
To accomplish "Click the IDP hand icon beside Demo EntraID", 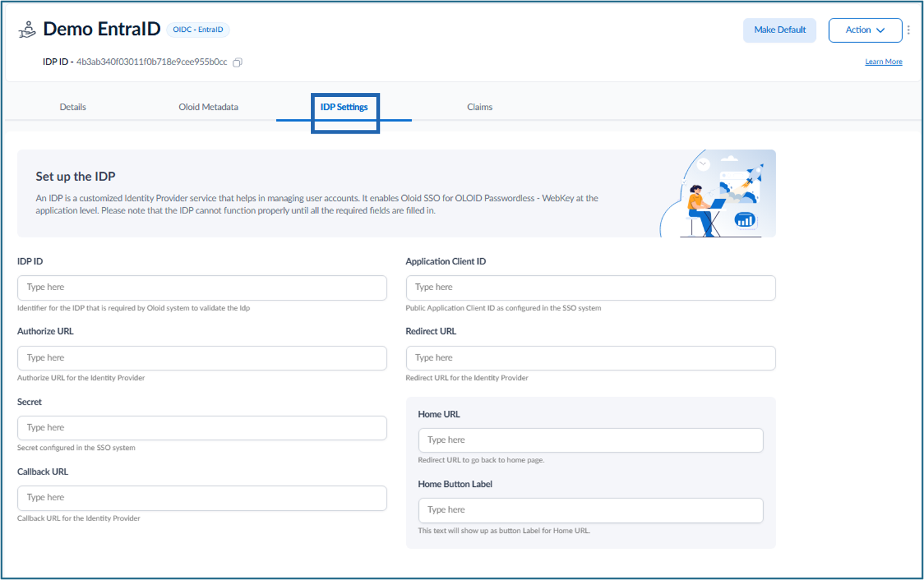I will [x=27, y=29].
